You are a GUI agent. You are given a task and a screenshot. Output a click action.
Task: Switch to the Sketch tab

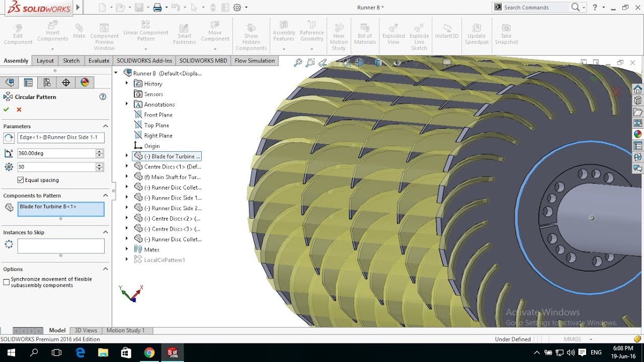tap(71, 60)
